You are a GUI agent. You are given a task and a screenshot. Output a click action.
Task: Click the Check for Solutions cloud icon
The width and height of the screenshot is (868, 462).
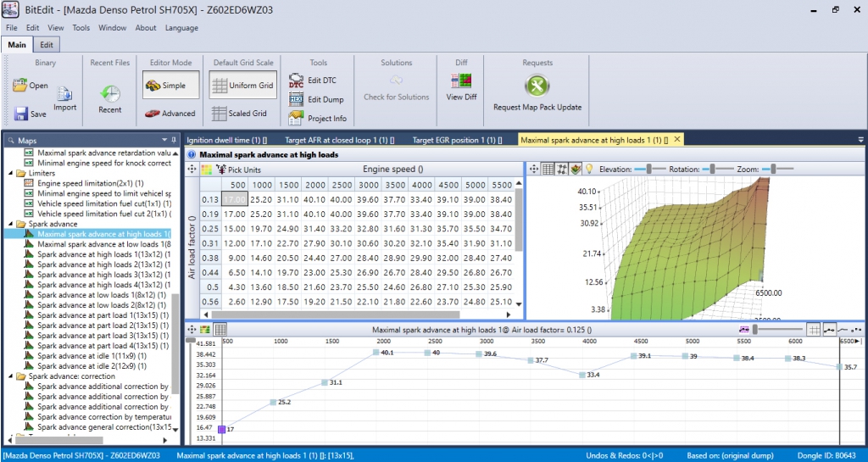click(x=397, y=81)
